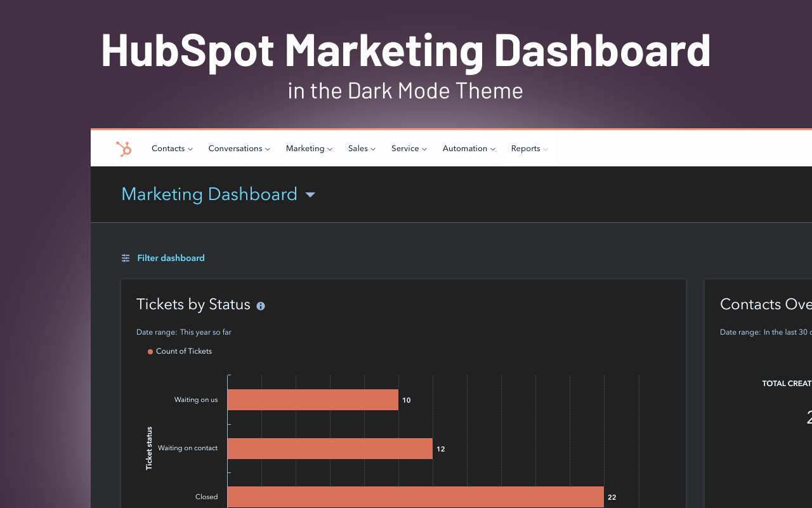This screenshot has width=812, height=508.
Task: Open the Conversations menu
Action: point(239,149)
